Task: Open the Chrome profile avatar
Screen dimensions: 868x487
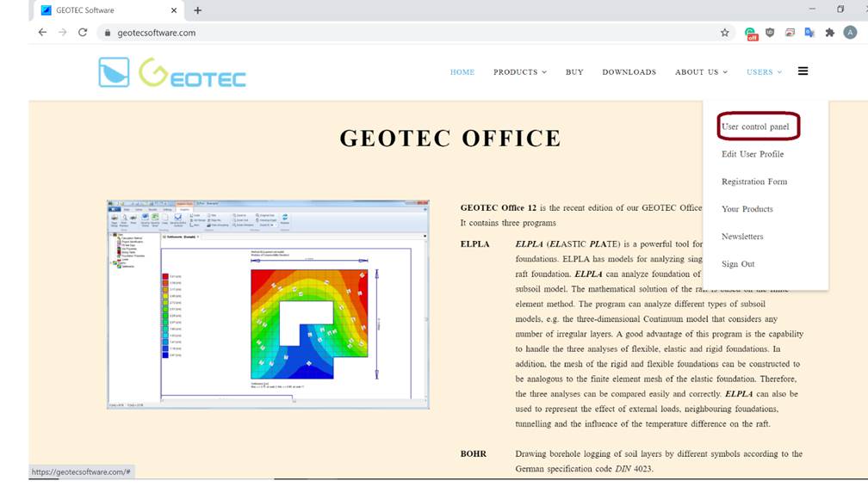Action: click(x=850, y=33)
